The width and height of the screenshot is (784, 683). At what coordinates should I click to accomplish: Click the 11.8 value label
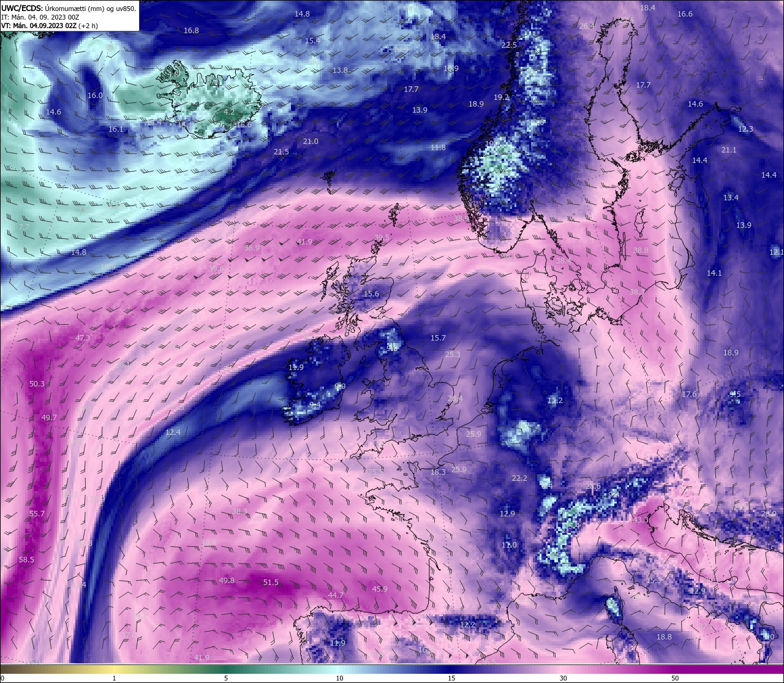(438, 147)
